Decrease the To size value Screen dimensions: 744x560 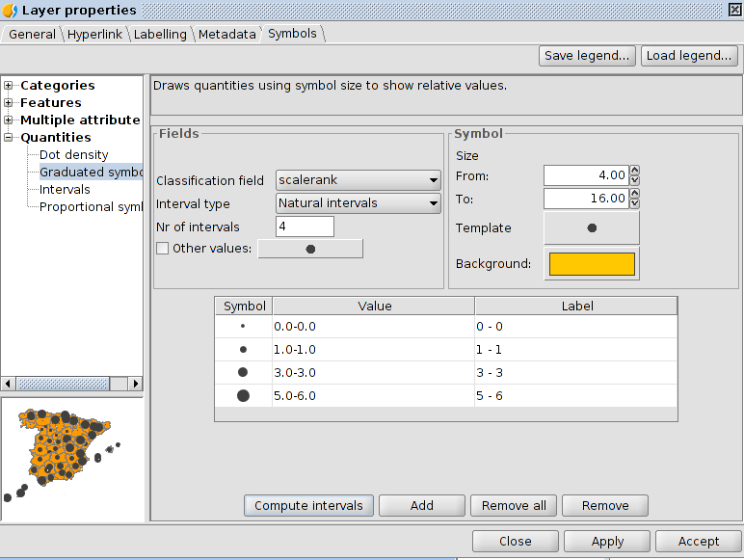click(x=634, y=202)
